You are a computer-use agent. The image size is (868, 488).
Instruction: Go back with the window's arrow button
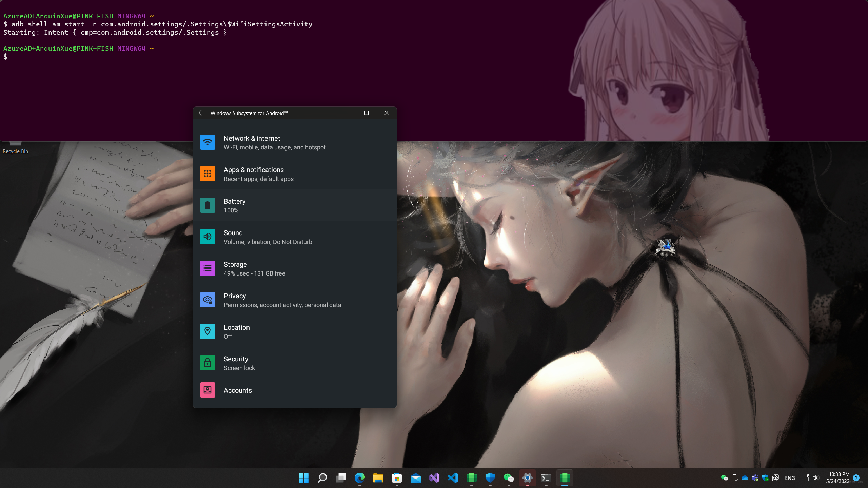pyautogui.click(x=201, y=113)
